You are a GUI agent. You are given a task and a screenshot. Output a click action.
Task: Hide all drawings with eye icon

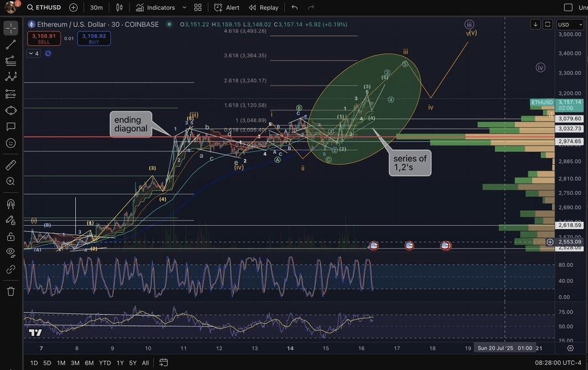(x=11, y=253)
